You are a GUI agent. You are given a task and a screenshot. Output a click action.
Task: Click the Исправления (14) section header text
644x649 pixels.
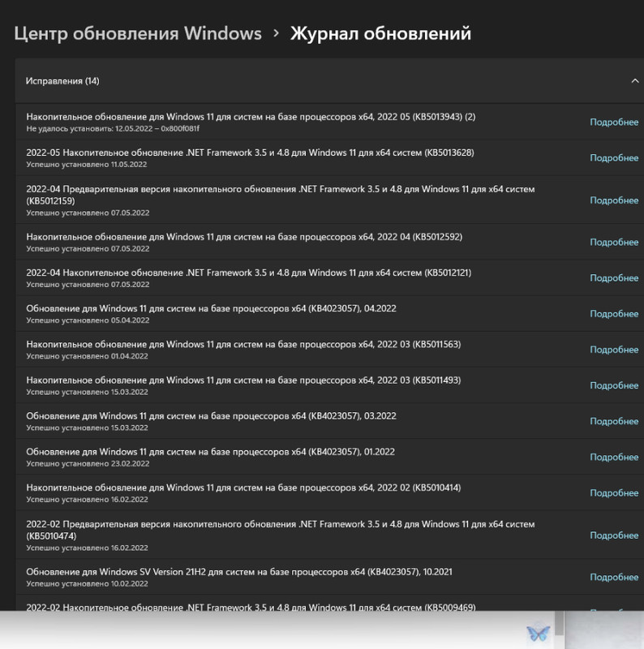[62, 81]
